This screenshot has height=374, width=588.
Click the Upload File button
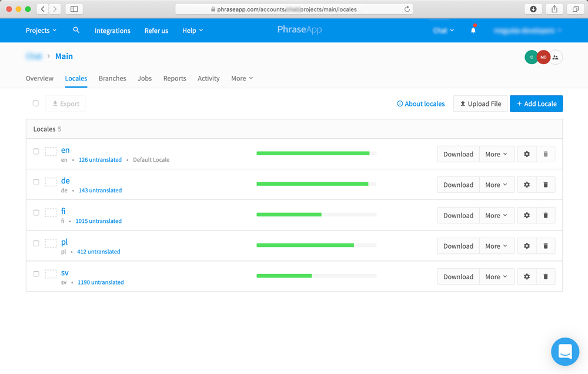(480, 103)
